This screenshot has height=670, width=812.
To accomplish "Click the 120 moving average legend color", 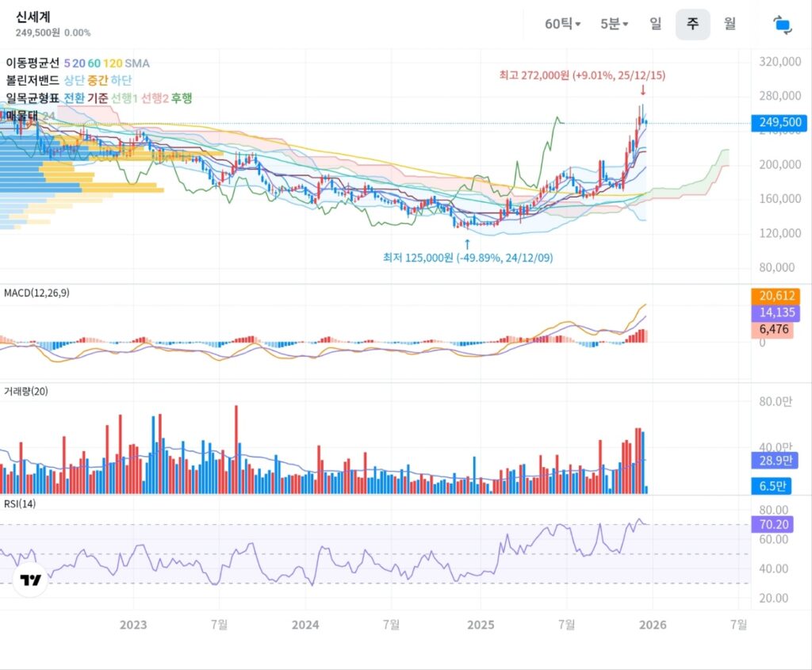I will [112, 63].
